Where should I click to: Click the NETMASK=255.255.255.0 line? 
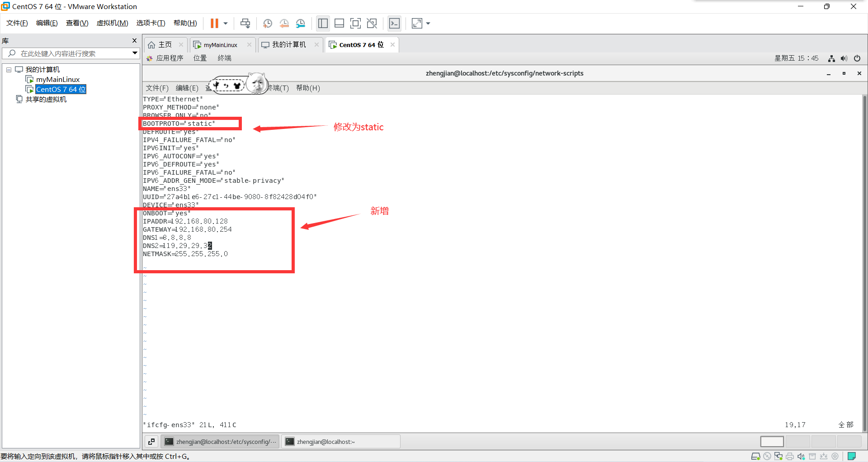point(185,254)
